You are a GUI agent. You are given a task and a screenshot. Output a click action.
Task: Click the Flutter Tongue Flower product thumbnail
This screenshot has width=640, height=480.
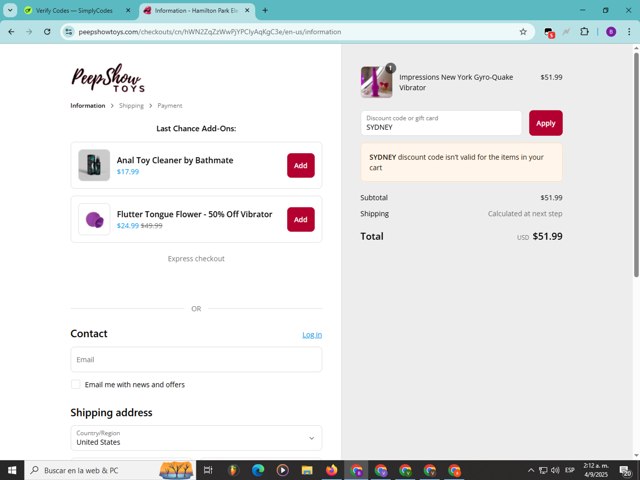(x=94, y=219)
